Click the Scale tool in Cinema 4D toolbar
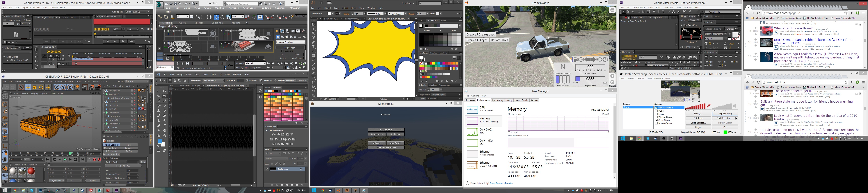 (x=35, y=87)
